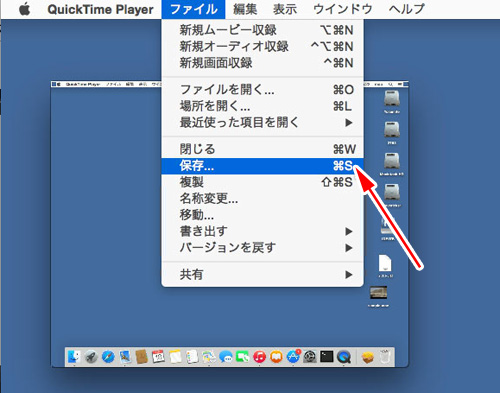Open iTunes red music icon in Dock

260,357
